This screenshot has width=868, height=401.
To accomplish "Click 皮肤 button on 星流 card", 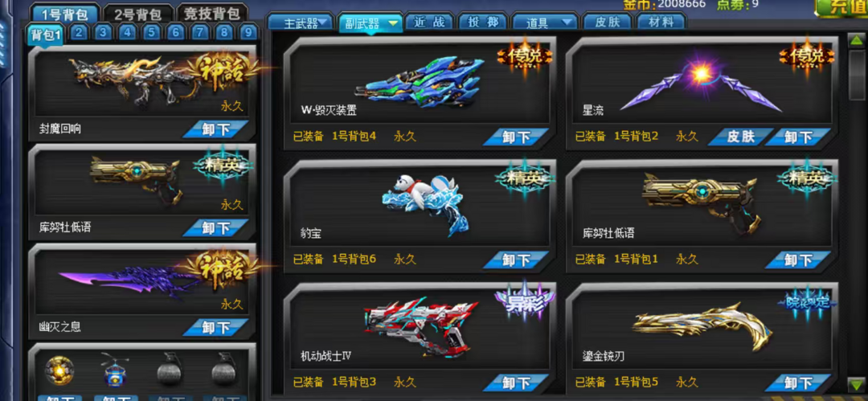I will click(741, 137).
